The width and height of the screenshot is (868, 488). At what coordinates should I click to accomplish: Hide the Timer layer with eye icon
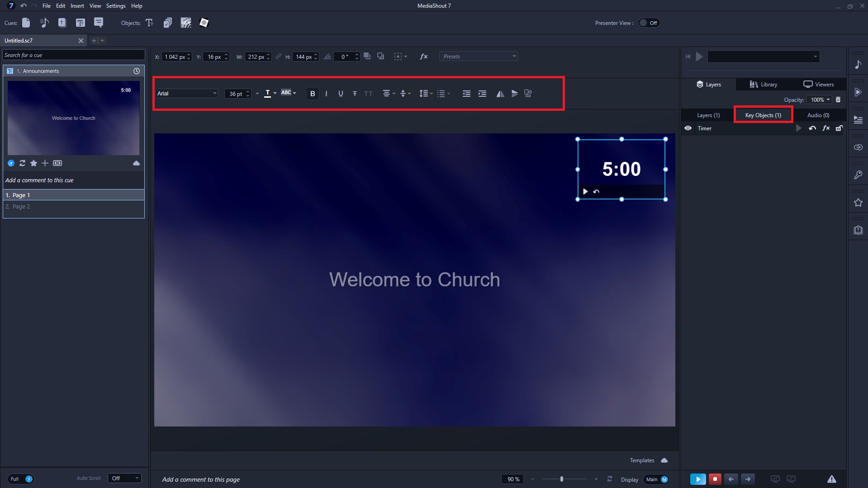688,128
